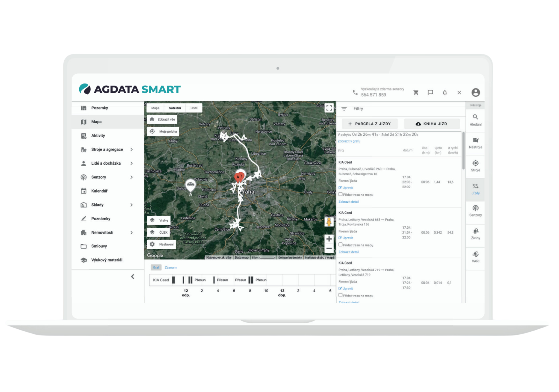This screenshot has width=559, height=392.
Task: Check 'Přidat trasu na mapu' for second ride
Action: click(340, 245)
